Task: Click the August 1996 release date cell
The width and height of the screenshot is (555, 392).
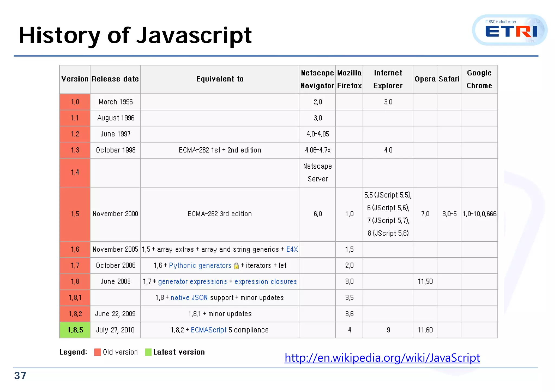Action: pos(115,118)
